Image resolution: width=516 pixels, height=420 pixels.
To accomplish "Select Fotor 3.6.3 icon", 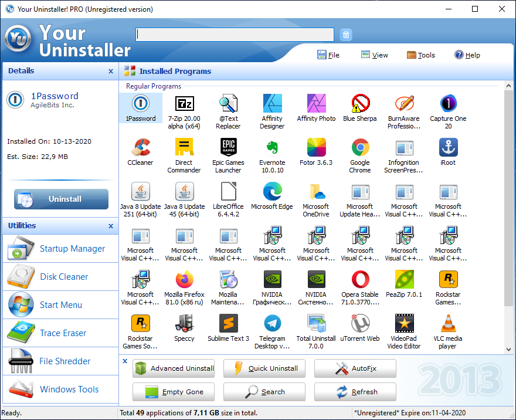I will (x=316, y=147).
